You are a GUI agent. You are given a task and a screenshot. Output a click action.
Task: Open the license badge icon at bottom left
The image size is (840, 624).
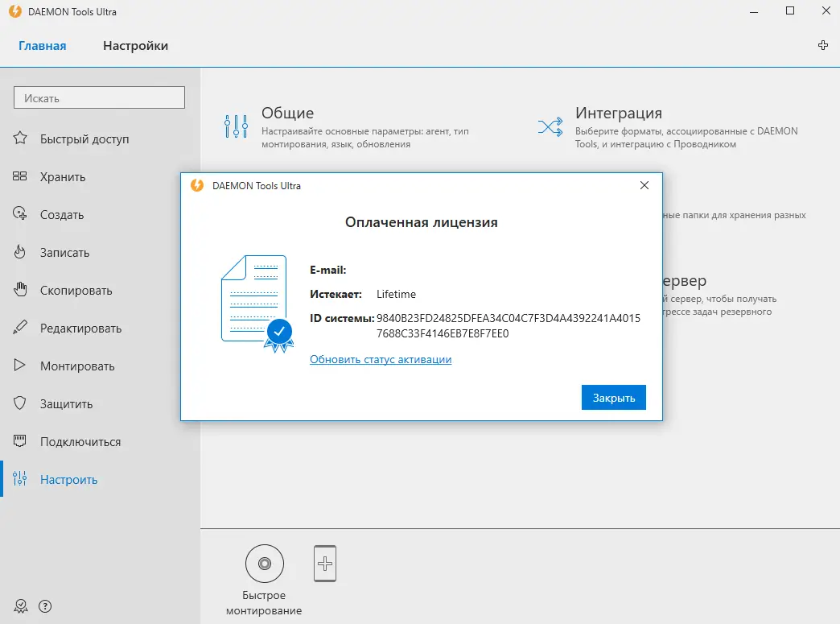[21, 606]
